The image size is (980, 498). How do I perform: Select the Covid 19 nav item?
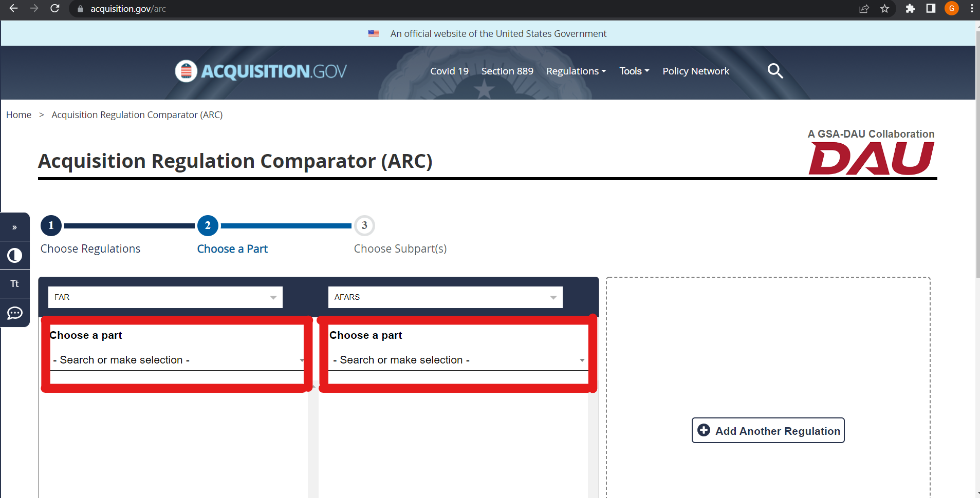(x=449, y=71)
